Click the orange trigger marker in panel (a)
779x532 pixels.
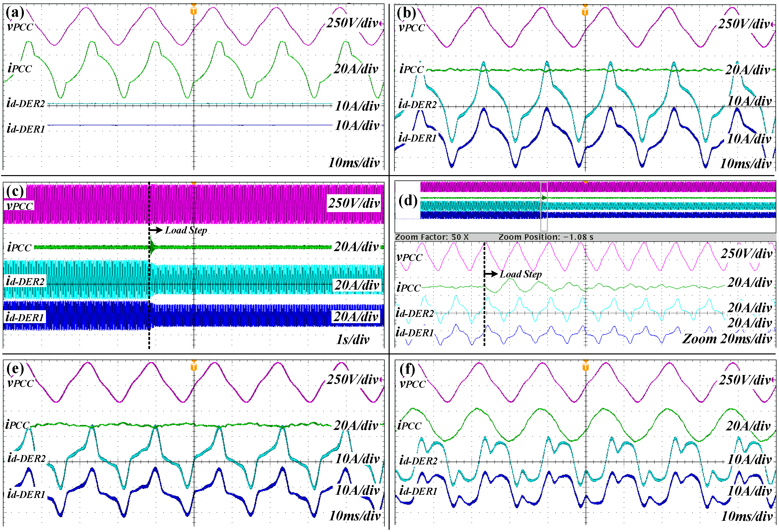coord(193,11)
